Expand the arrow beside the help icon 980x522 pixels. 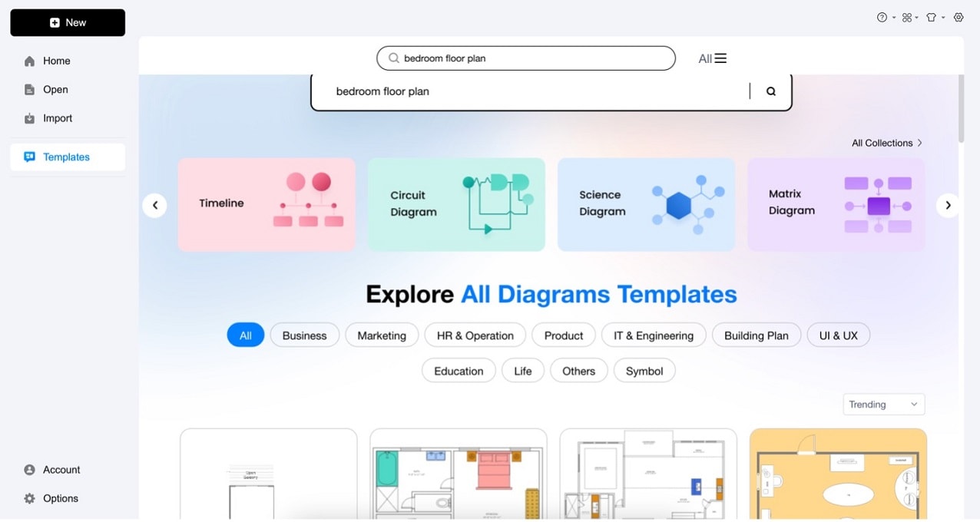[x=893, y=18]
